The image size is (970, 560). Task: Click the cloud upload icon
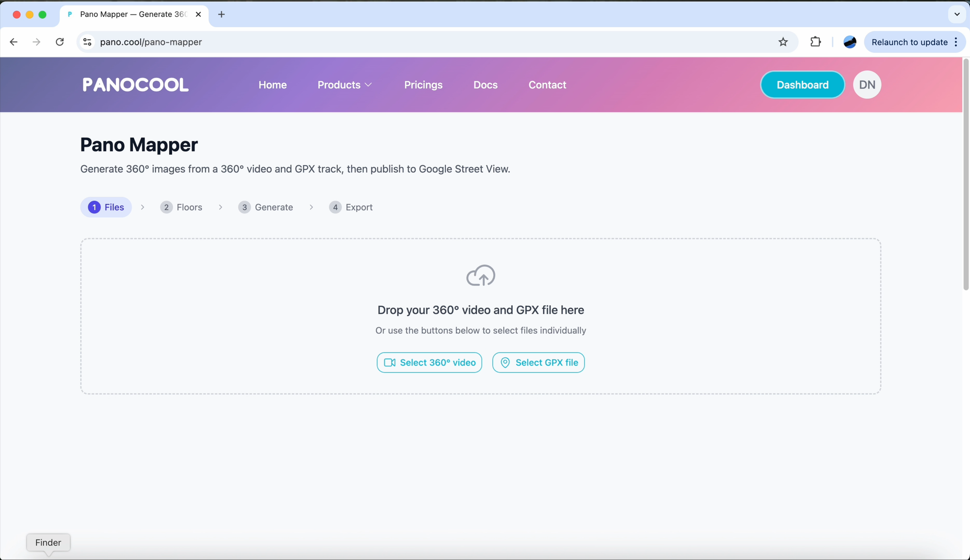[480, 275]
